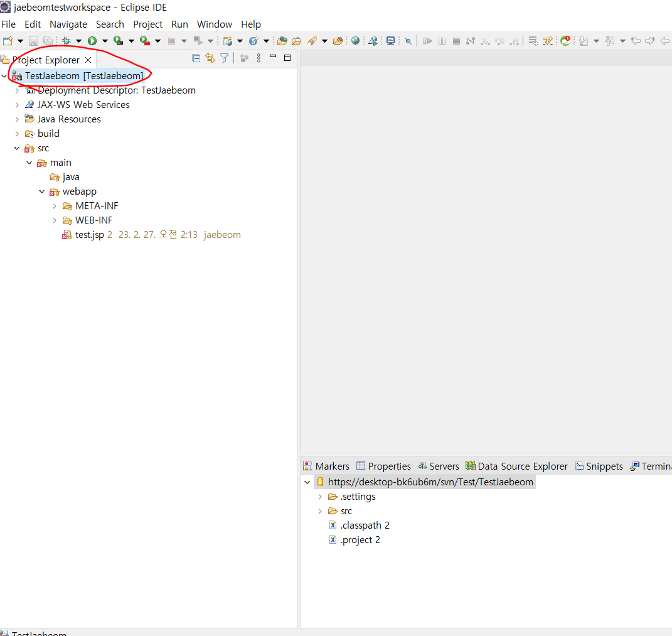Click the green refresh icon with red badge
Screen dimensions: 672x636
point(566,41)
